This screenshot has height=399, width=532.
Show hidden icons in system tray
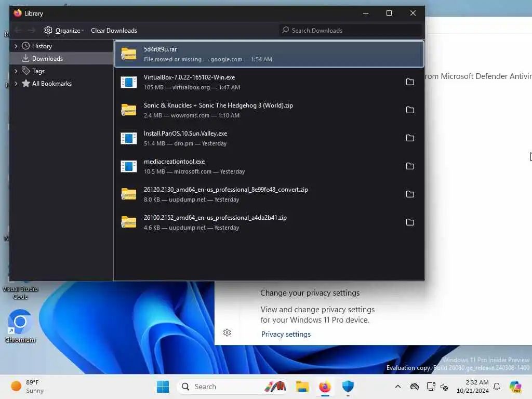point(398,387)
